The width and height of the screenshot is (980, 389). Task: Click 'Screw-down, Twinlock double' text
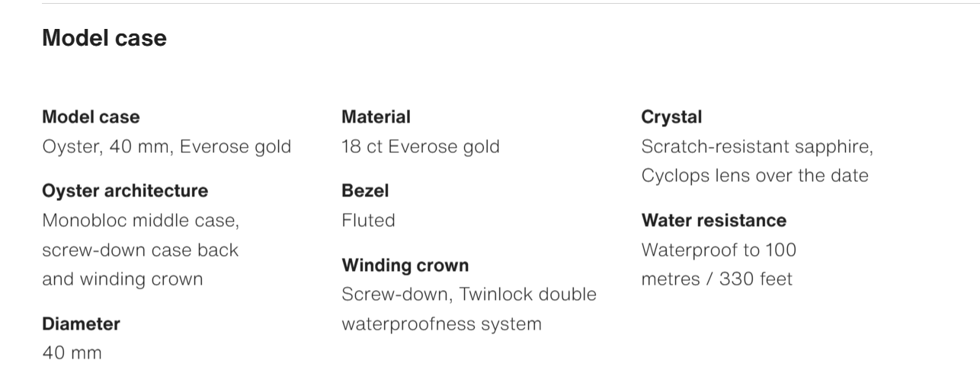coord(469,294)
